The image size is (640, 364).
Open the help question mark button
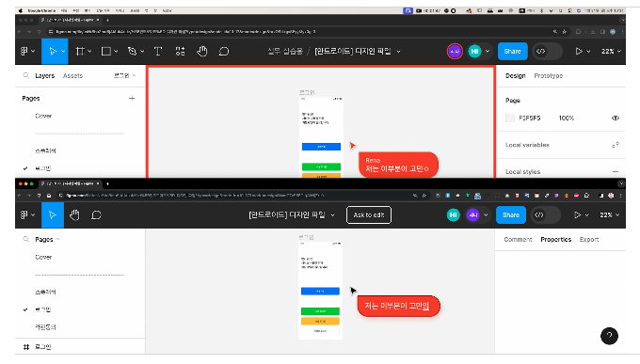[609, 336]
